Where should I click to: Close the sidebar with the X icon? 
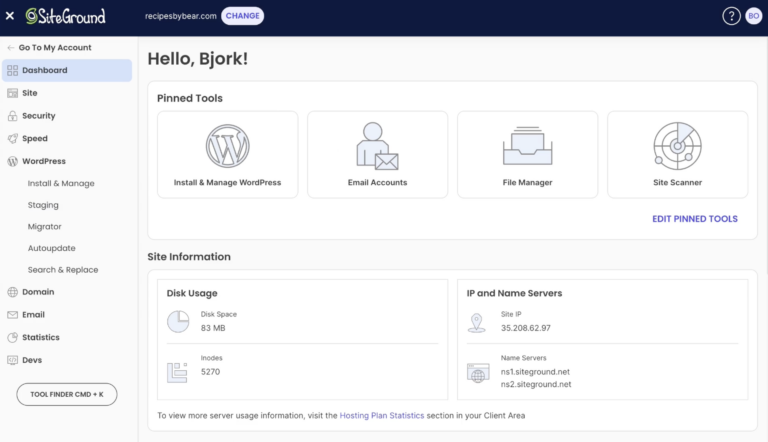click(x=10, y=16)
